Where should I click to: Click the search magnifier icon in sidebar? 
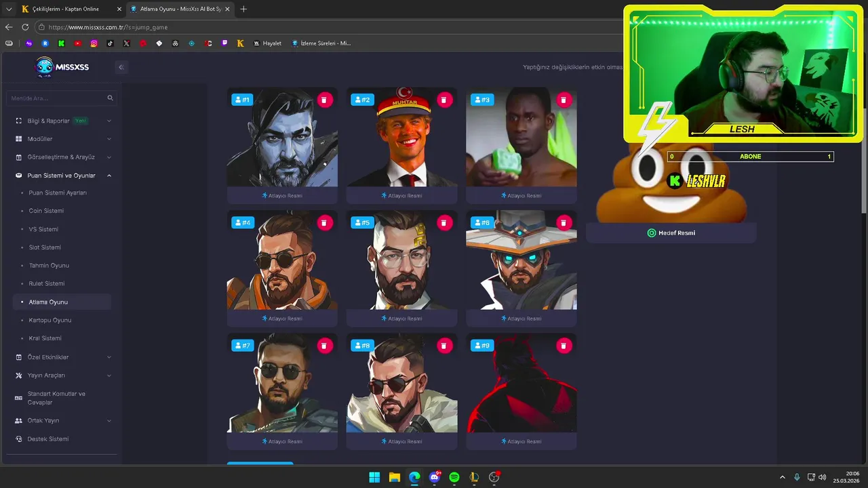pyautogui.click(x=110, y=98)
